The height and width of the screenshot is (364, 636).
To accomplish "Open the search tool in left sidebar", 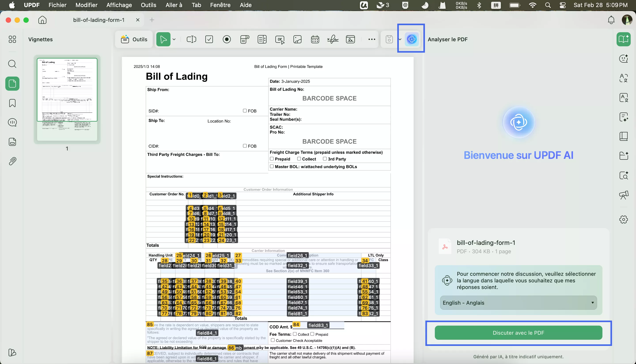I will [x=12, y=64].
